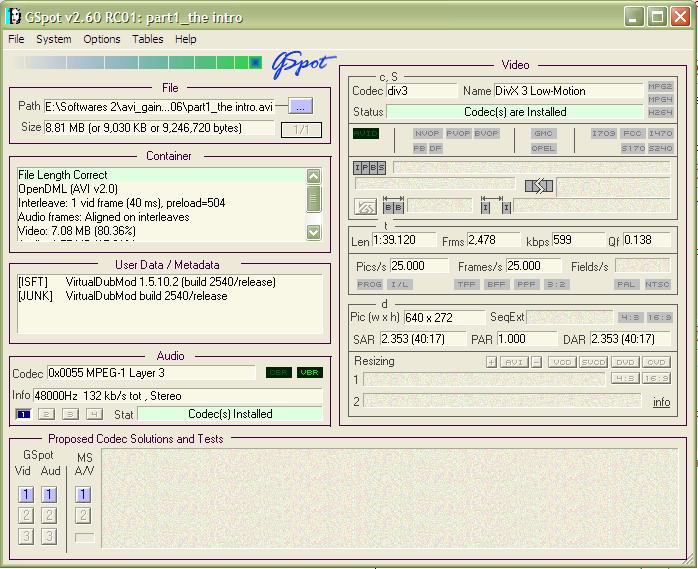This screenshot has width=698, height=569.
Task: Click Resizing CVD button
Action: (656, 362)
